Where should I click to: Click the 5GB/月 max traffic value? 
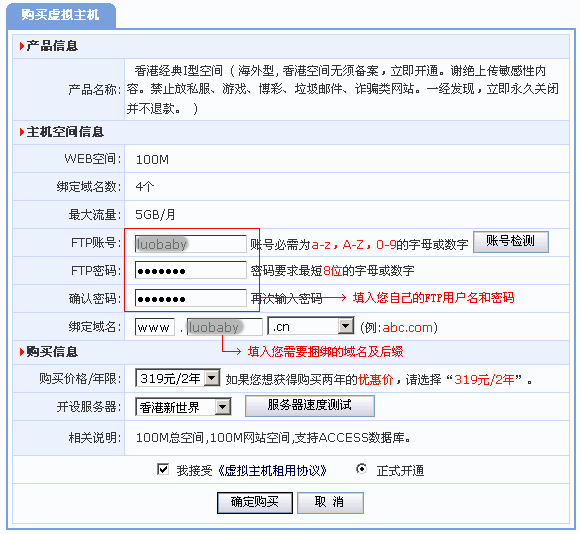[x=155, y=215]
